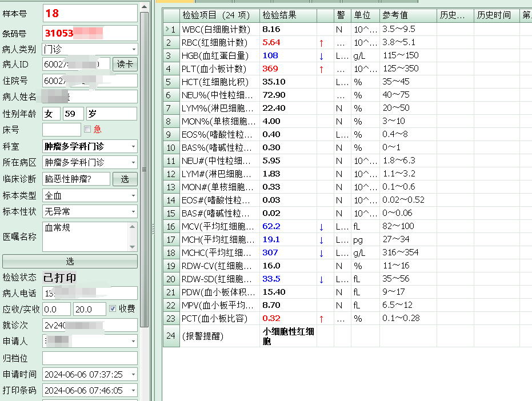Open the 标本性状 dropdown showing 无异常

pyautogui.click(x=132, y=210)
